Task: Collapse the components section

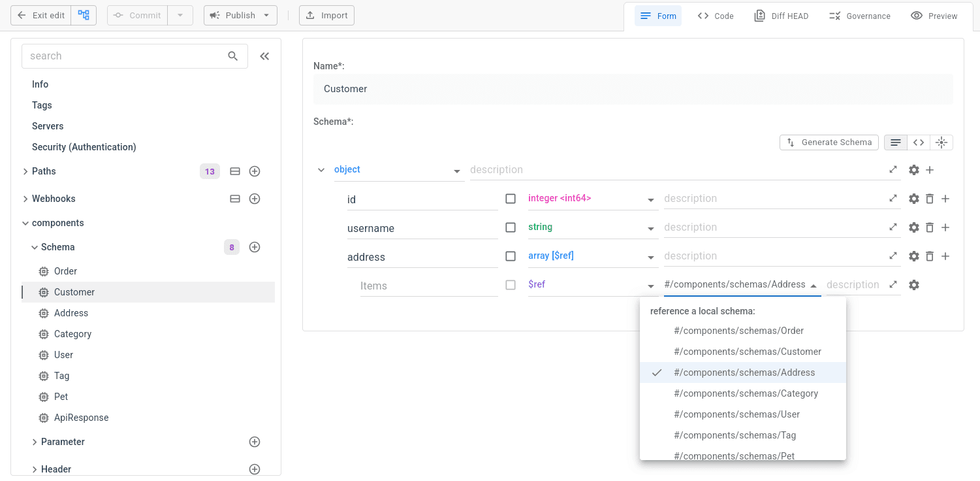Action: (25, 223)
